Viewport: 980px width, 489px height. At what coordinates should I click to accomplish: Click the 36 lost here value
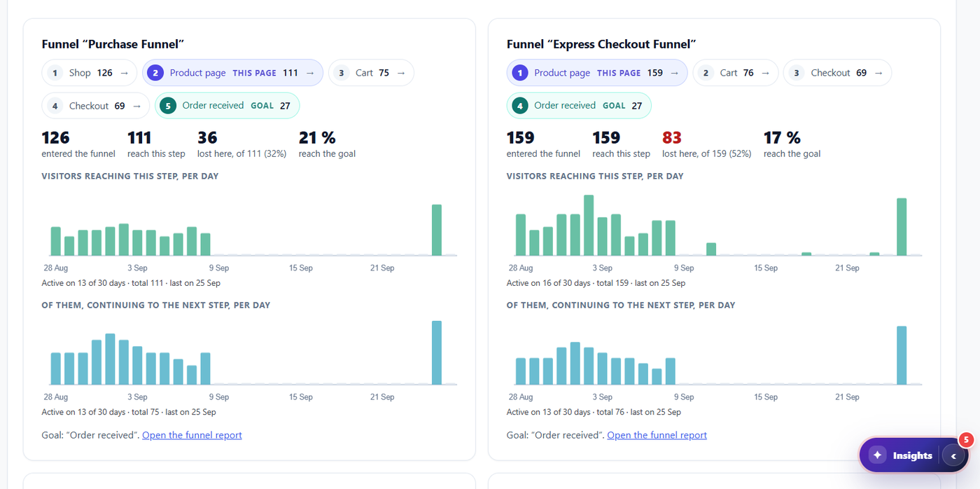tap(207, 137)
